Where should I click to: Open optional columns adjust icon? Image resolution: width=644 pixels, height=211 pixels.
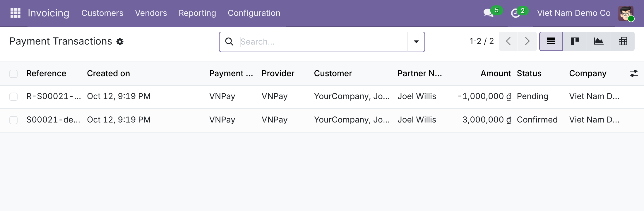click(x=633, y=73)
